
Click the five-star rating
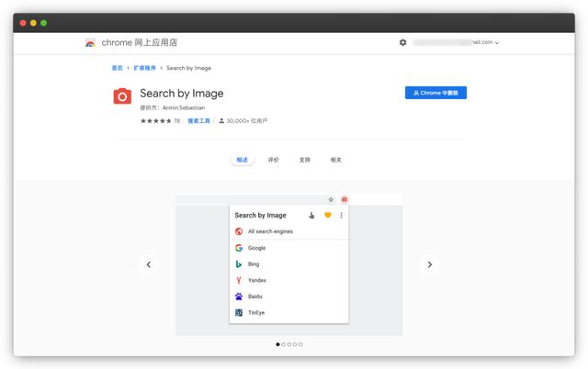[x=155, y=120]
